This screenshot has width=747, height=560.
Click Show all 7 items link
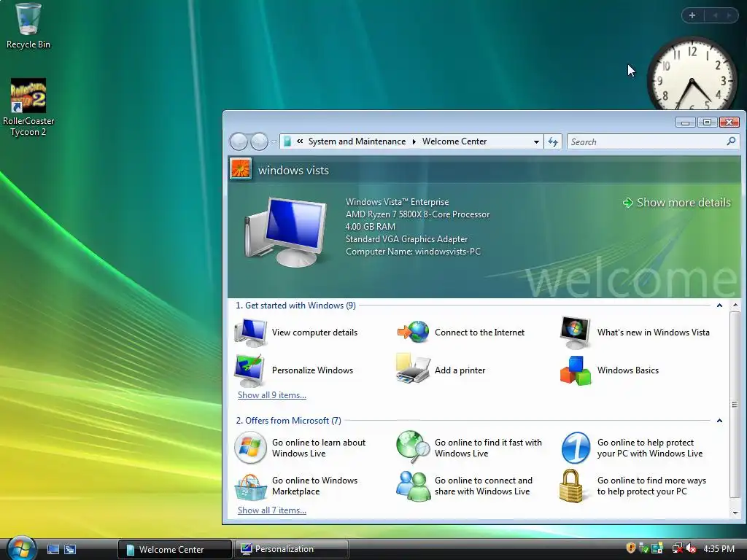point(272,510)
